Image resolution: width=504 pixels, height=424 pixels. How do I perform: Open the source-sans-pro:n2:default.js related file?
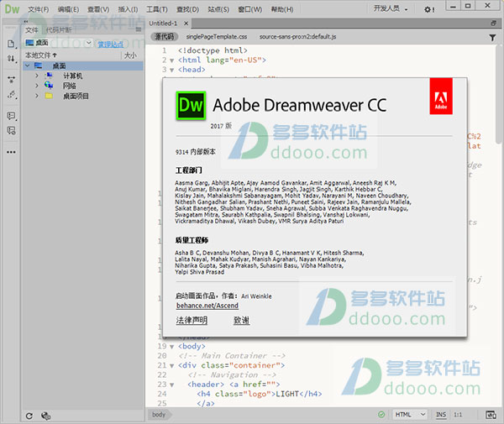point(297,37)
